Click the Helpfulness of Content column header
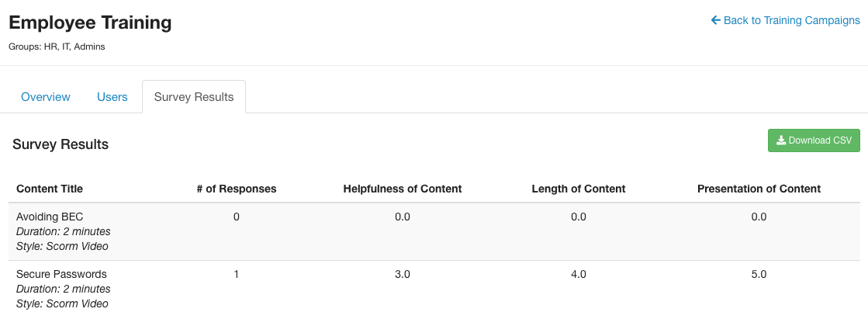Viewport: 868px width, 312px height. coord(403,189)
